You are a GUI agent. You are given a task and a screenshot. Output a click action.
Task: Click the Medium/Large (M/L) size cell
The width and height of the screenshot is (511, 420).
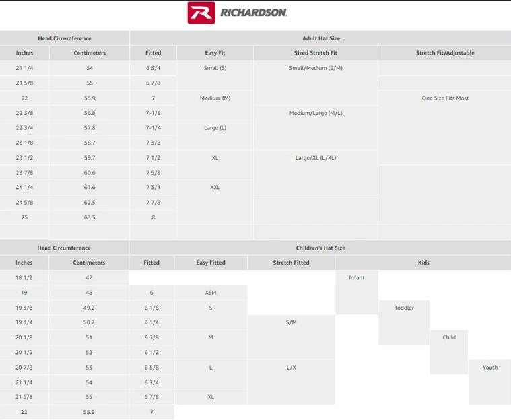pyautogui.click(x=316, y=113)
